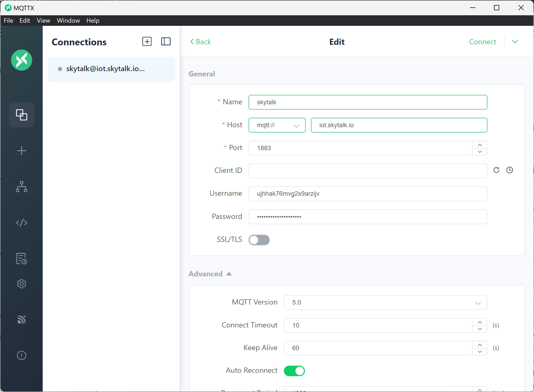Expand the Connect options chevron

click(x=515, y=42)
